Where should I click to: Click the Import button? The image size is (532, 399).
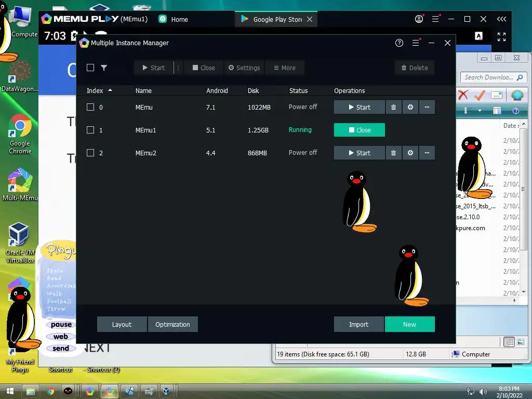tap(358, 324)
